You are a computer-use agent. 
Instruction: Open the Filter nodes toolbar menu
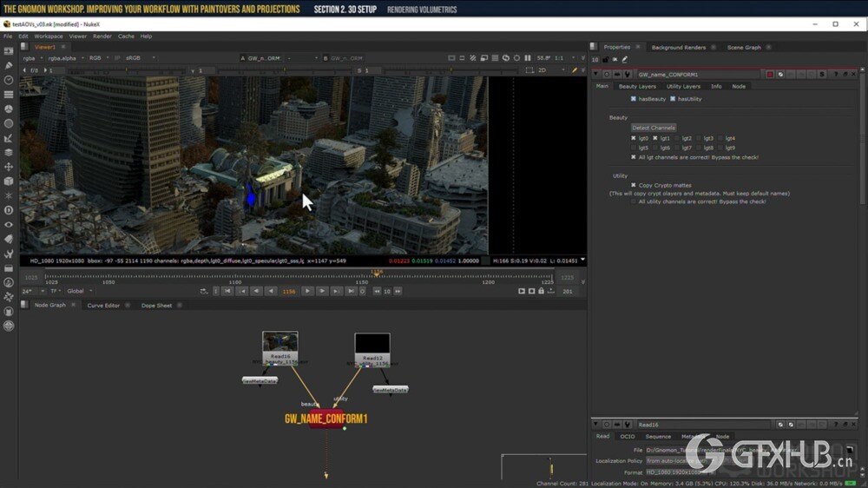[9, 123]
